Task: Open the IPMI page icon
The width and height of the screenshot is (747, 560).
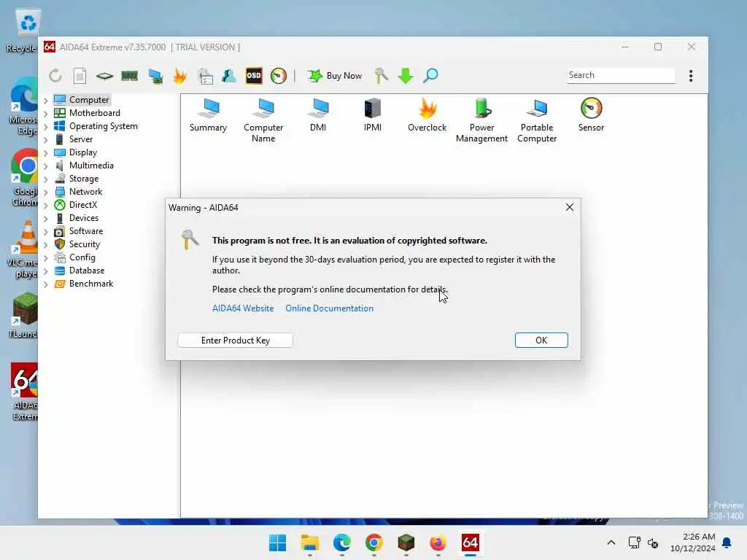Action: (x=373, y=114)
